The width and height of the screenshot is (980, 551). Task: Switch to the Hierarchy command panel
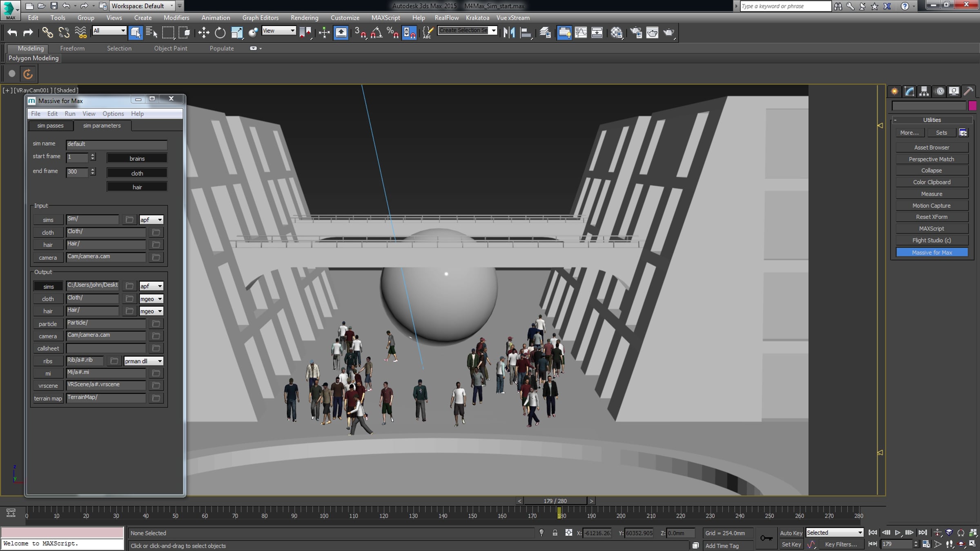924,91
